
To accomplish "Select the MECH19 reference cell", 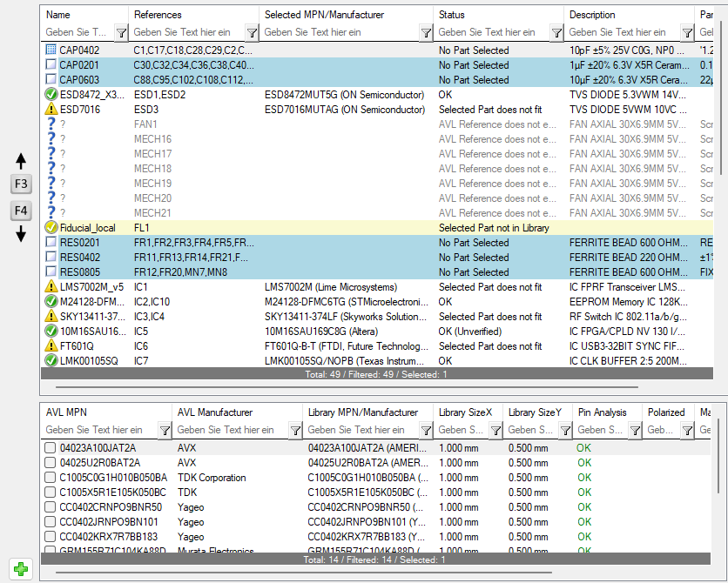I will 152,184.
